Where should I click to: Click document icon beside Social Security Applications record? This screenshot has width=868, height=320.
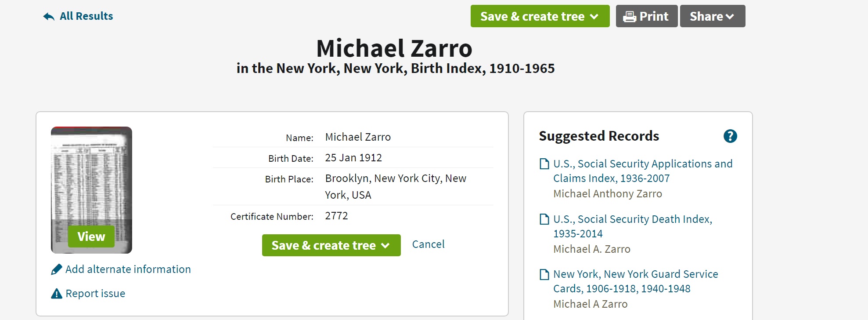point(544,164)
